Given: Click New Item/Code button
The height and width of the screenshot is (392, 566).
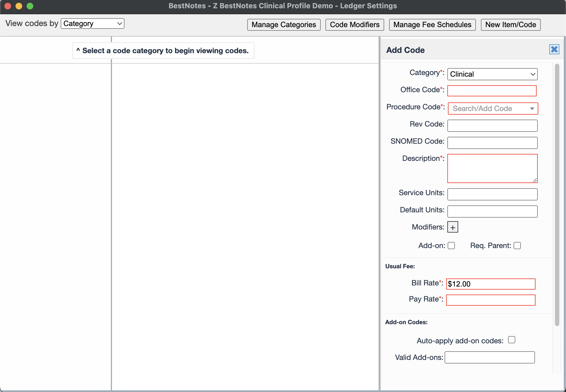Looking at the screenshot, I should pos(511,25).
